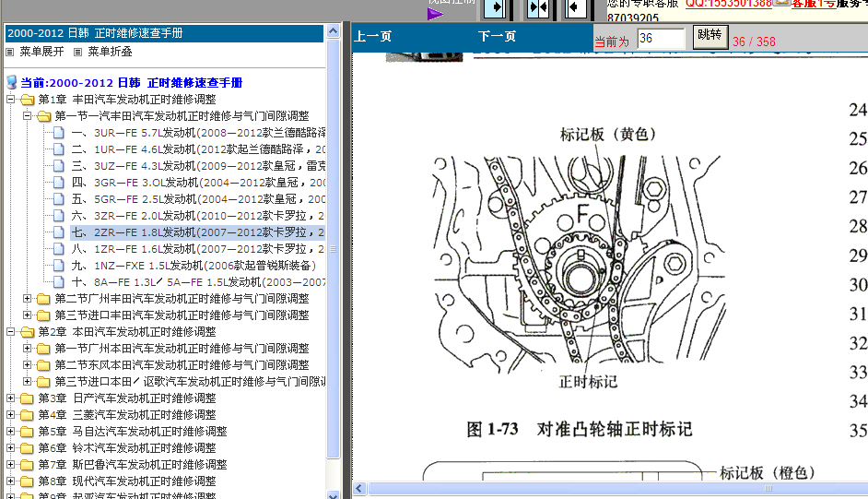The image size is (868, 499).
Task: Expand 第三节进口本田/讴歌 section node
Action: [27, 382]
